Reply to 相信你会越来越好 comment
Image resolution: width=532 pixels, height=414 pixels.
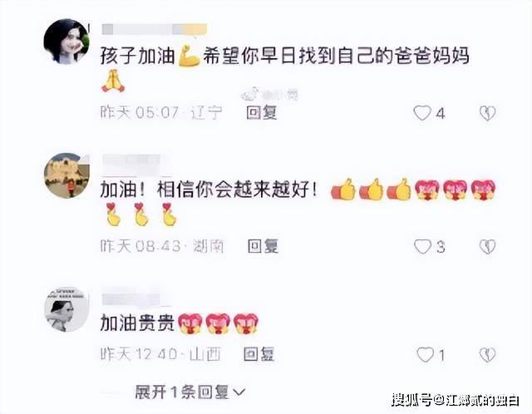pos(263,246)
